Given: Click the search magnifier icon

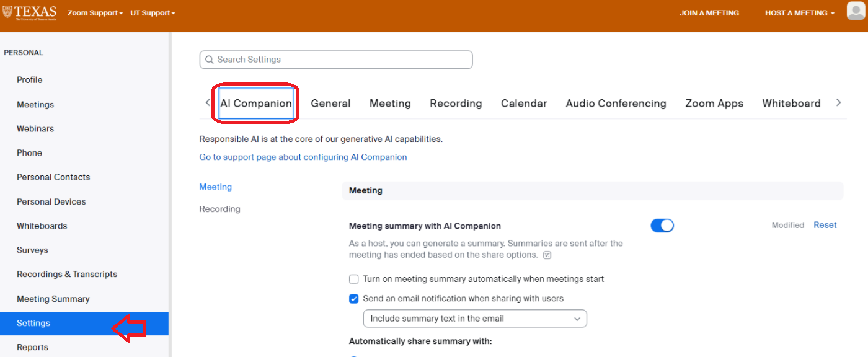Looking at the screenshot, I should (x=209, y=59).
